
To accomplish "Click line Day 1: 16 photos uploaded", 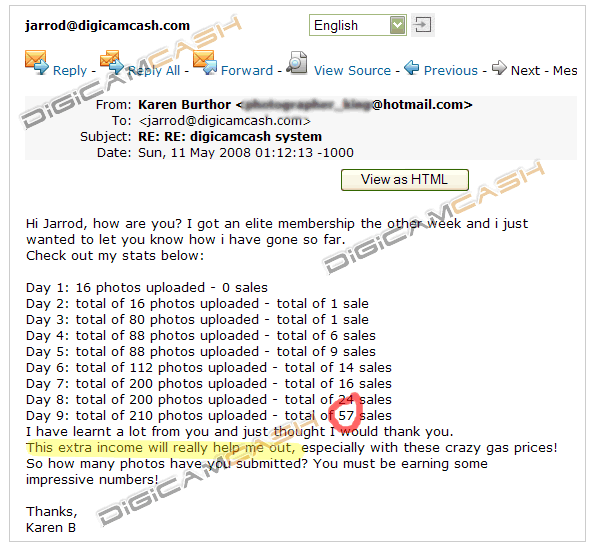I will (x=147, y=288).
